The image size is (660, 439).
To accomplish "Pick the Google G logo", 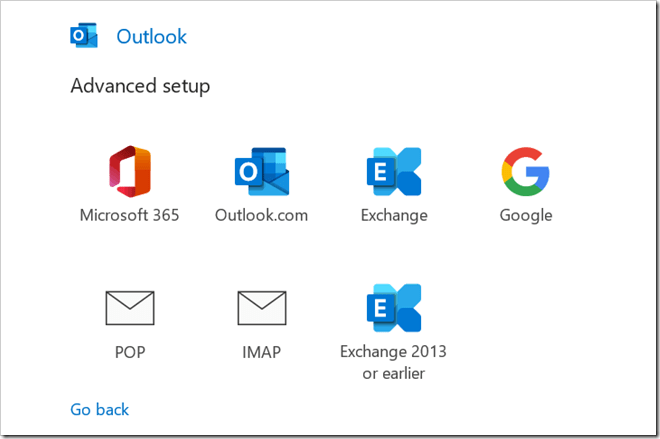I will [x=526, y=171].
